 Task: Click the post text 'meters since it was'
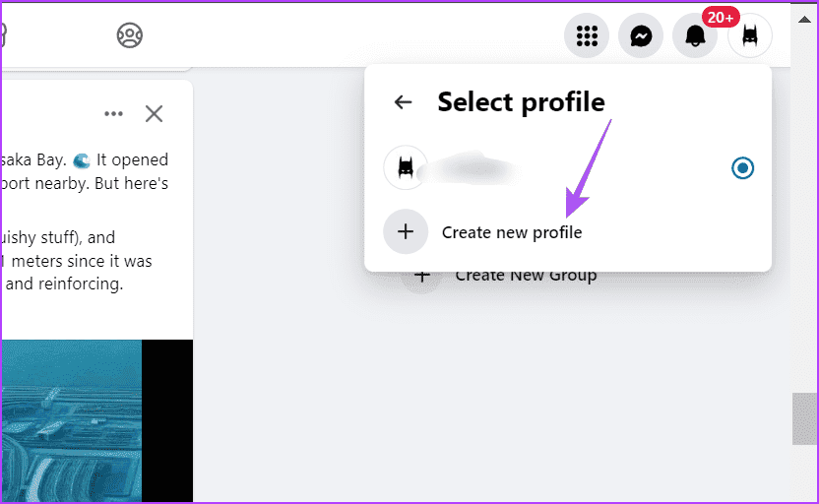[82, 261]
